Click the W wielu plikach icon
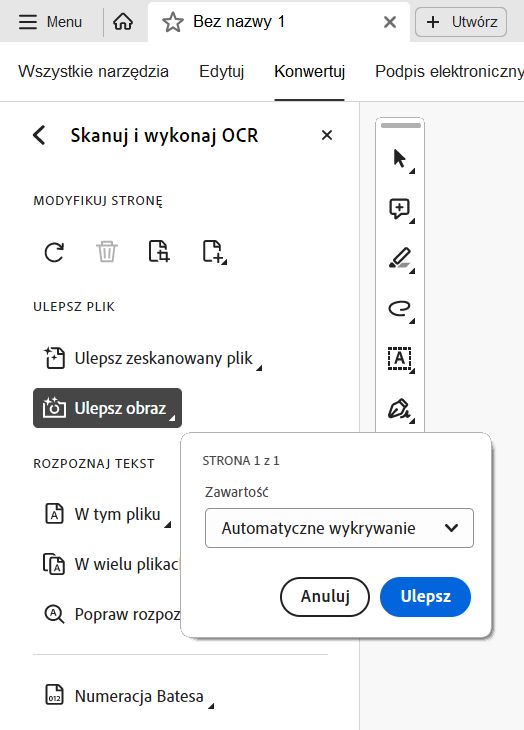Screen dimensions: 524x730 point(54,564)
